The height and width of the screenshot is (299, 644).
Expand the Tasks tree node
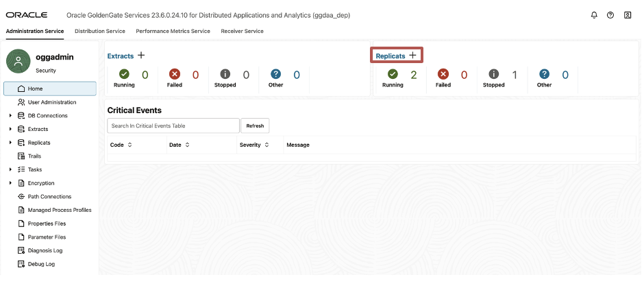pyautogui.click(x=11, y=169)
